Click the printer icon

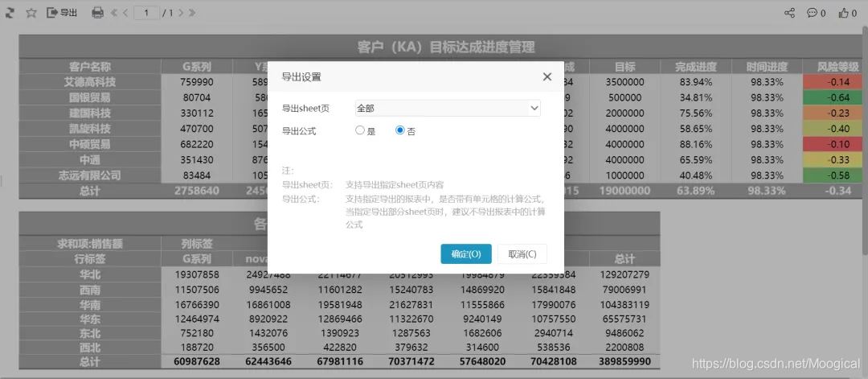(97, 13)
